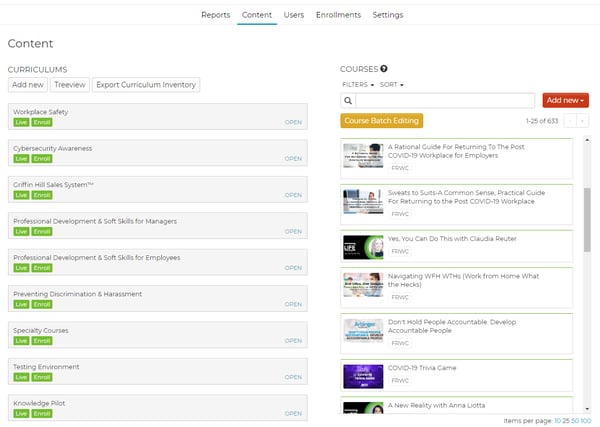This screenshot has height=427, width=600.
Task: Open COVID-19 Trivia Game thumbnail
Action: click(x=363, y=375)
